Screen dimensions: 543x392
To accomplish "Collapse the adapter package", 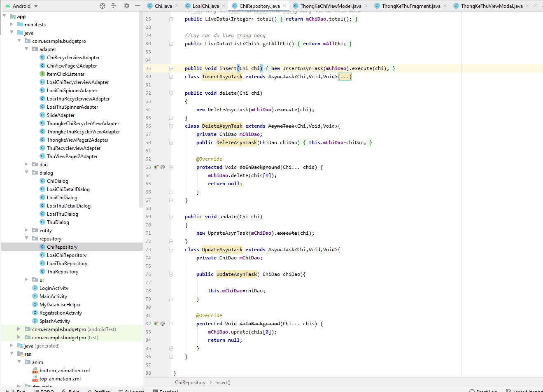I will point(26,49).
